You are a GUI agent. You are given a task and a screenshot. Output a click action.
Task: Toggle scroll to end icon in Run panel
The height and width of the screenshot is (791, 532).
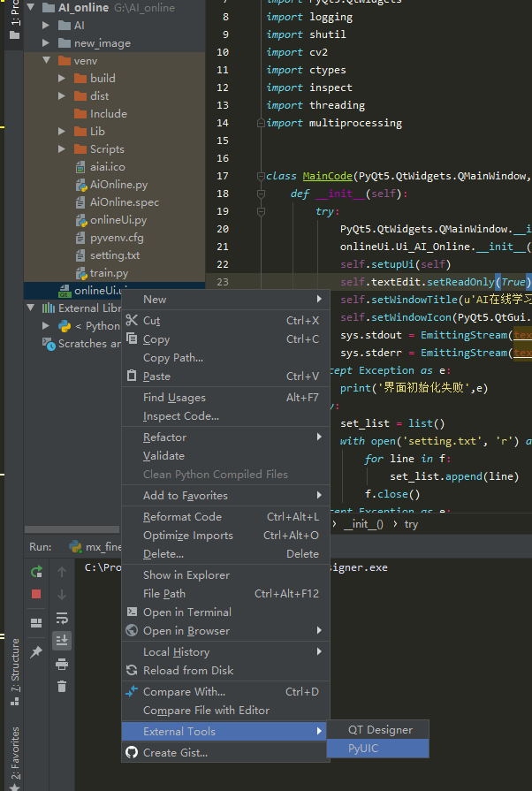click(62, 641)
